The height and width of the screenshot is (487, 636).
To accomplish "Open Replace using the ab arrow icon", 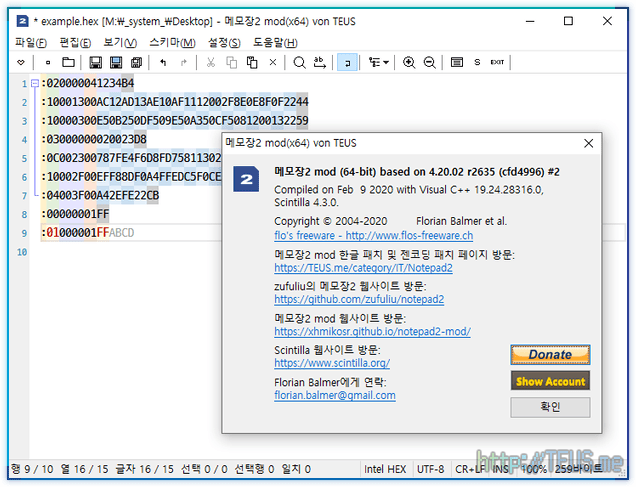I will (320, 62).
